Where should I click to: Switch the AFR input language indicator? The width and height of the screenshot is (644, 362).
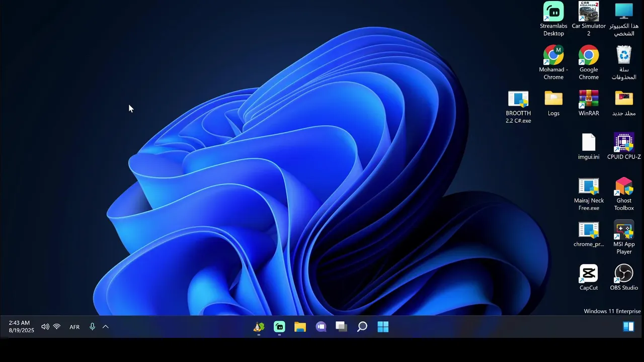(74, 327)
